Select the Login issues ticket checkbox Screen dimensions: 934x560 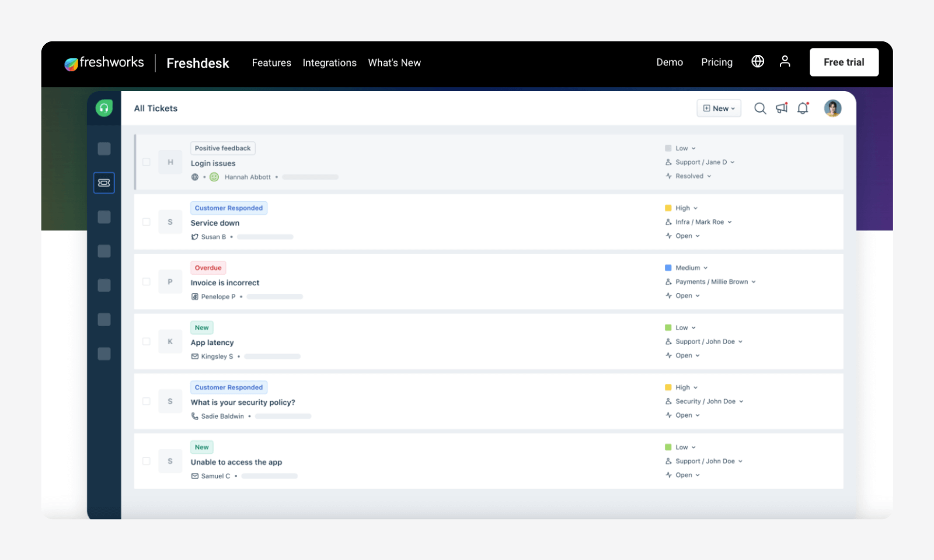(147, 162)
